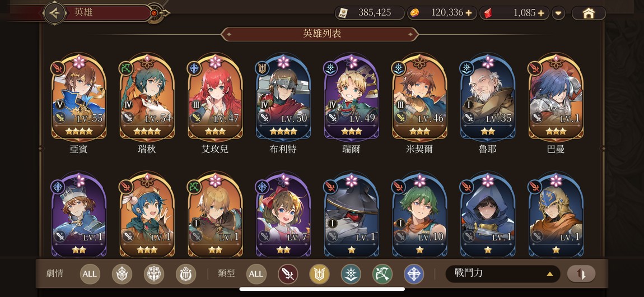Screen dimensions: 644x297
Task: Select hero 魯耶 level 35 card
Action: pyautogui.click(x=488, y=99)
